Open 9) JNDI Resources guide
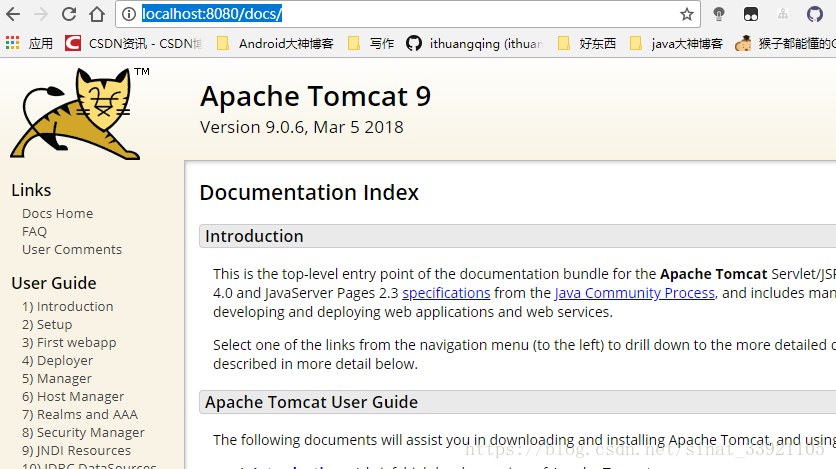Image resolution: width=836 pixels, height=469 pixels. 76,451
